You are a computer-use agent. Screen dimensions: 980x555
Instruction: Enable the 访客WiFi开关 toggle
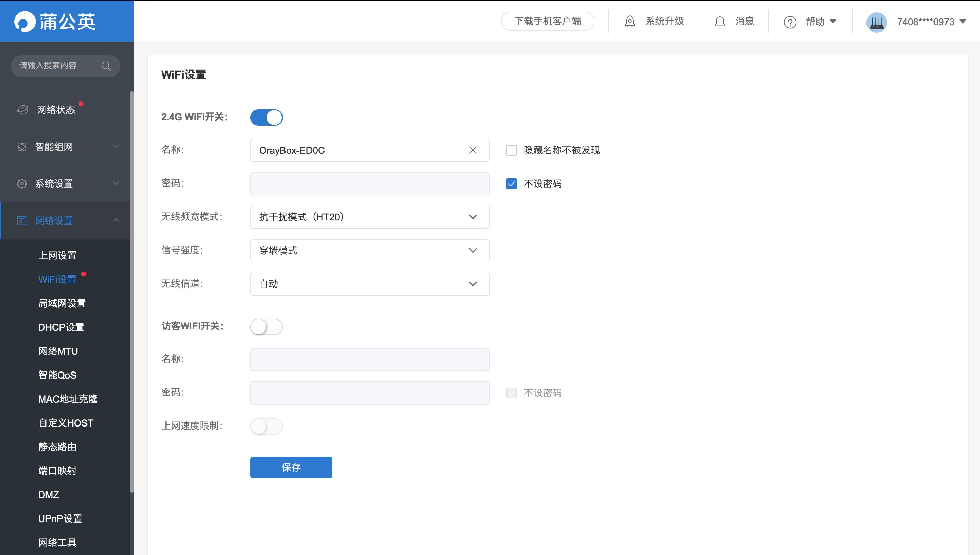click(x=266, y=326)
